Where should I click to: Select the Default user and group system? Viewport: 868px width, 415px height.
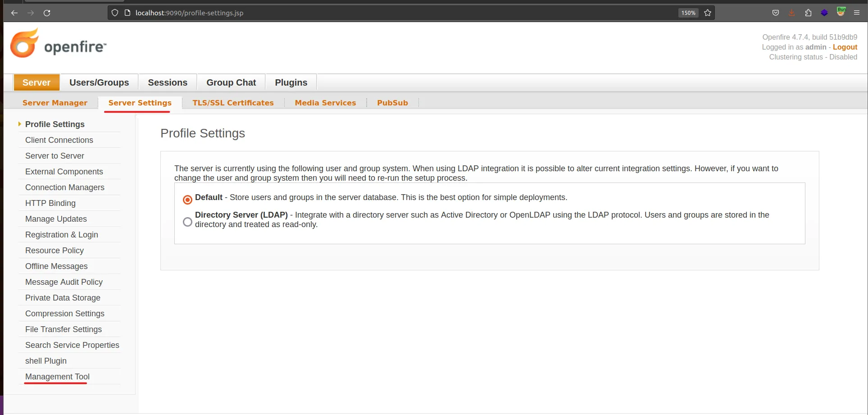187,199
